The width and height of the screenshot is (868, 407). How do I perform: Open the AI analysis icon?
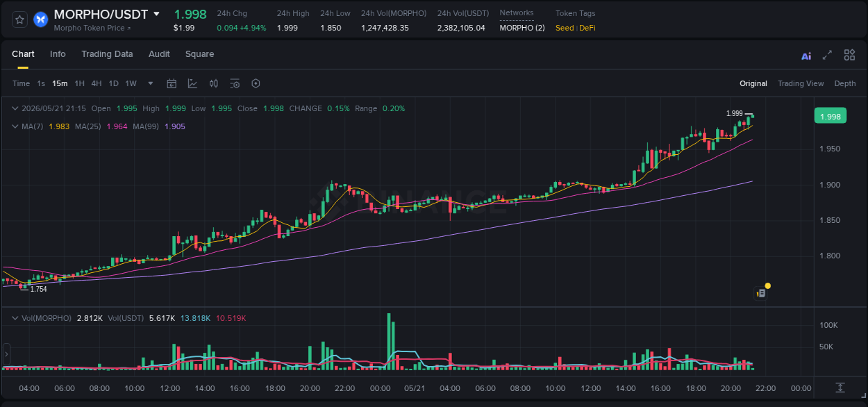coord(806,56)
